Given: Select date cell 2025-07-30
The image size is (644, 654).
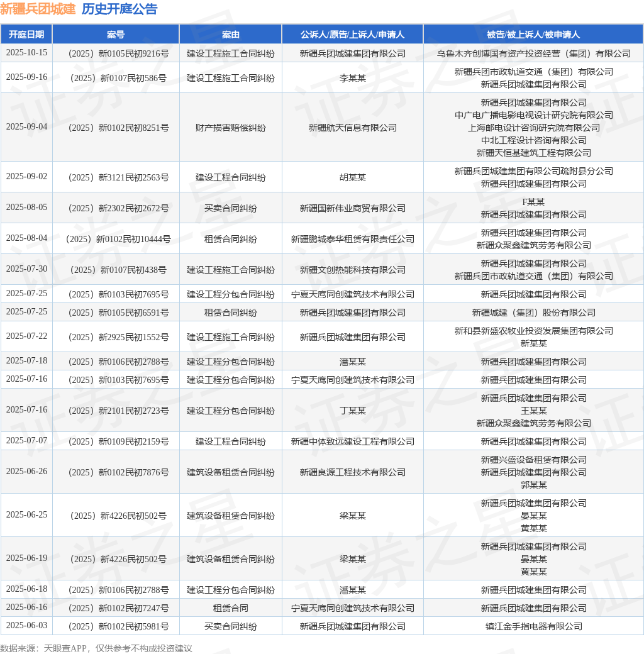Looking at the screenshot, I should point(26,269).
